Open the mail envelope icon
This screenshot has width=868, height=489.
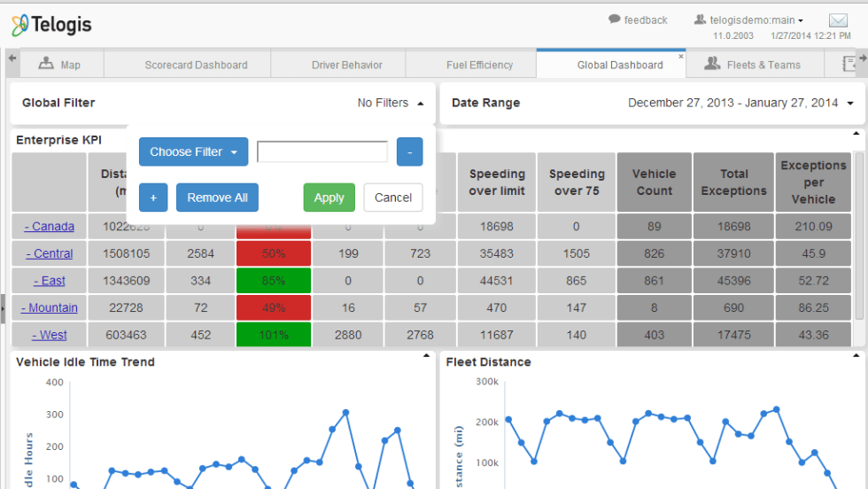pos(838,20)
